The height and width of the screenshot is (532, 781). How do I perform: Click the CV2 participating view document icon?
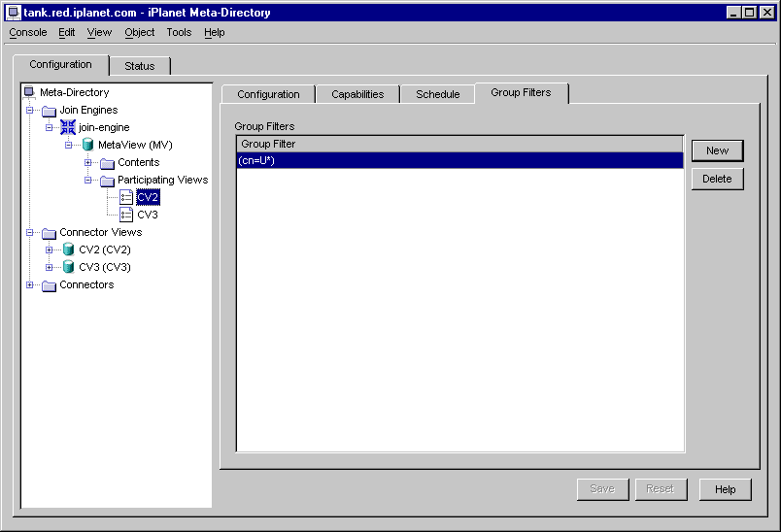click(126, 198)
